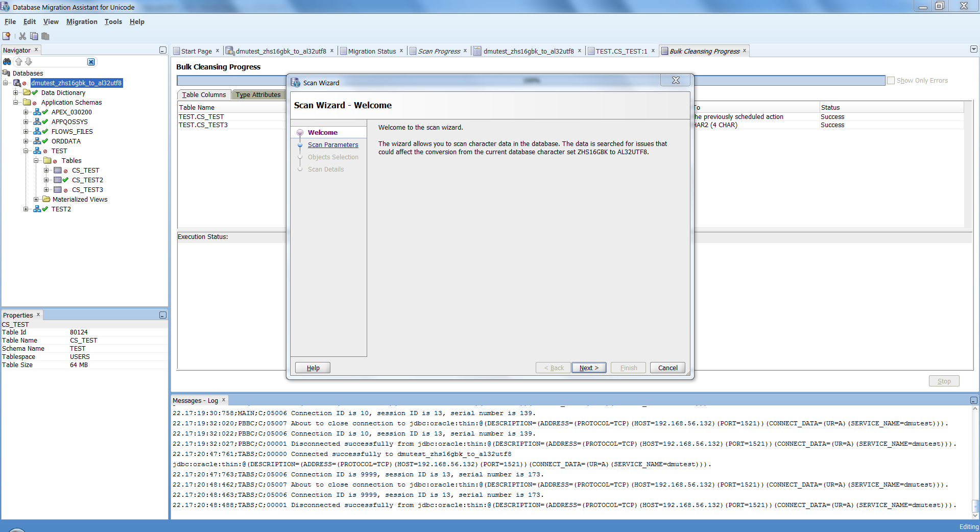Screen dimensions: 980x532
Task: Click the Databases root plug icon
Action: (7, 73)
